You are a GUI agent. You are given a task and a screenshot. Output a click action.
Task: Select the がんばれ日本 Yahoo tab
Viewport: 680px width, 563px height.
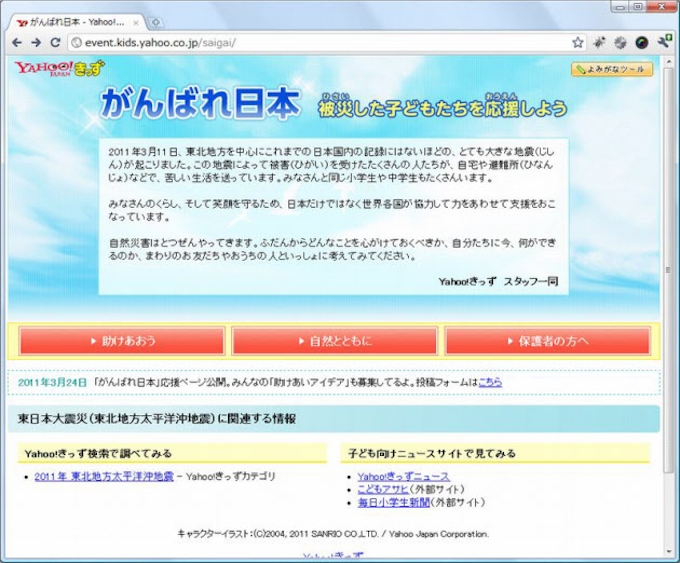tap(75, 22)
